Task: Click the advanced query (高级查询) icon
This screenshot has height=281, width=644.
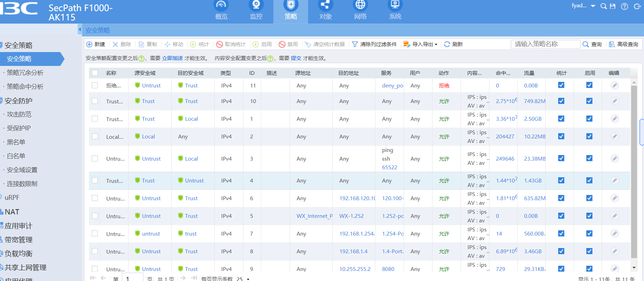Action: (x=612, y=44)
